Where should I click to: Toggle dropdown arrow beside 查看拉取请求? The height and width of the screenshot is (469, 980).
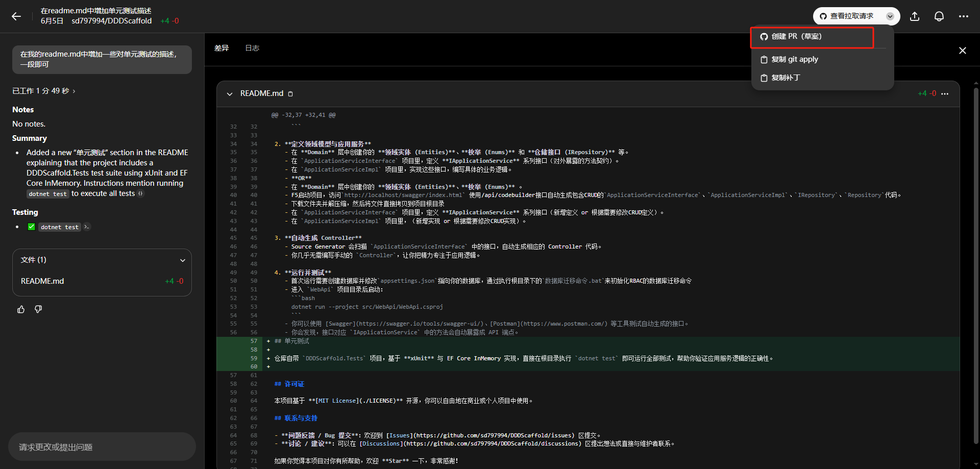point(890,16)
